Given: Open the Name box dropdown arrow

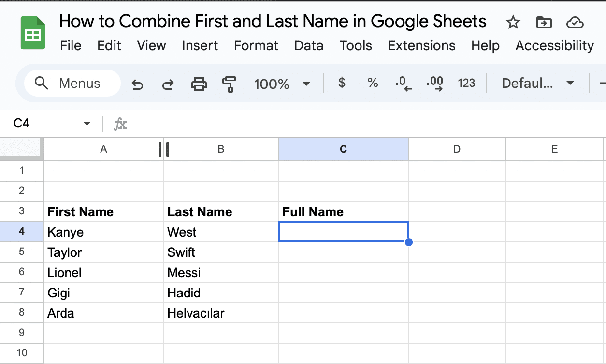Looking at the screenshot, I should pyautogui.click(x=87, y=124).
